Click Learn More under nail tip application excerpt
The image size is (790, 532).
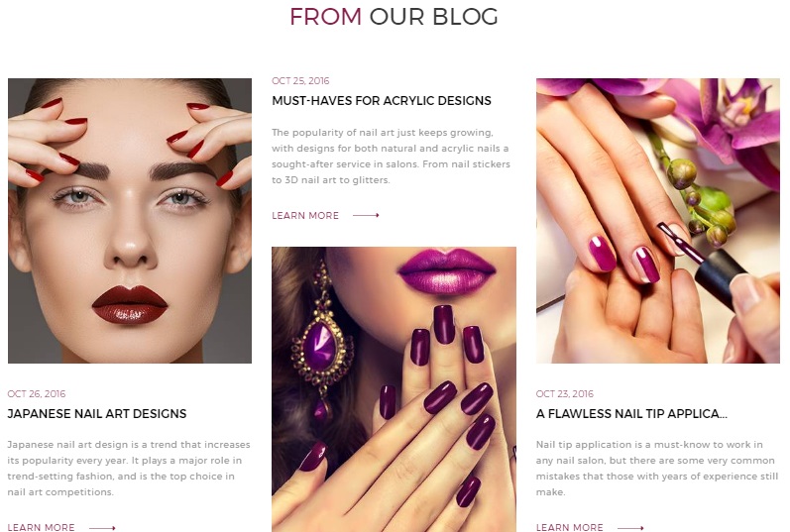pyautogui.click(x=569, y=527)
